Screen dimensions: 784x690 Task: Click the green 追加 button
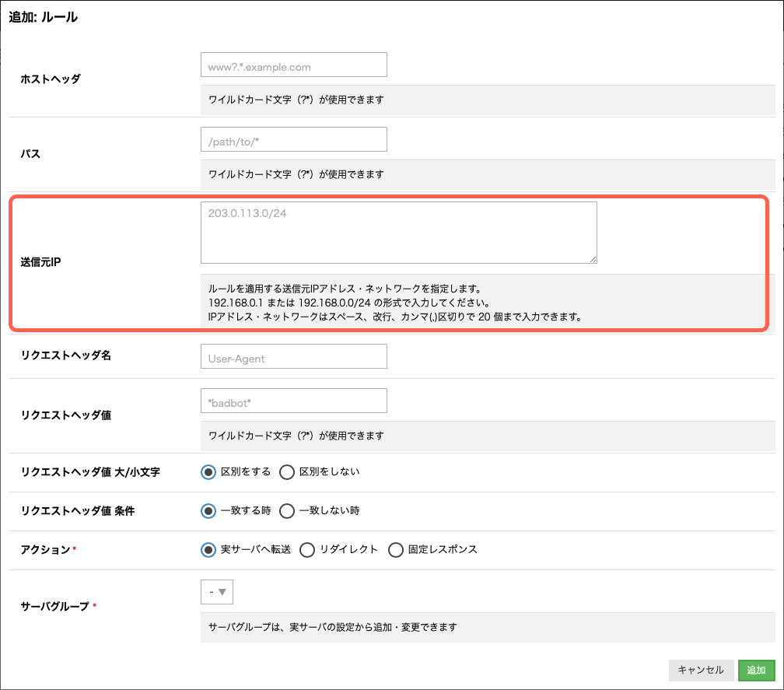pyautogui.click(x=757, y=670)
